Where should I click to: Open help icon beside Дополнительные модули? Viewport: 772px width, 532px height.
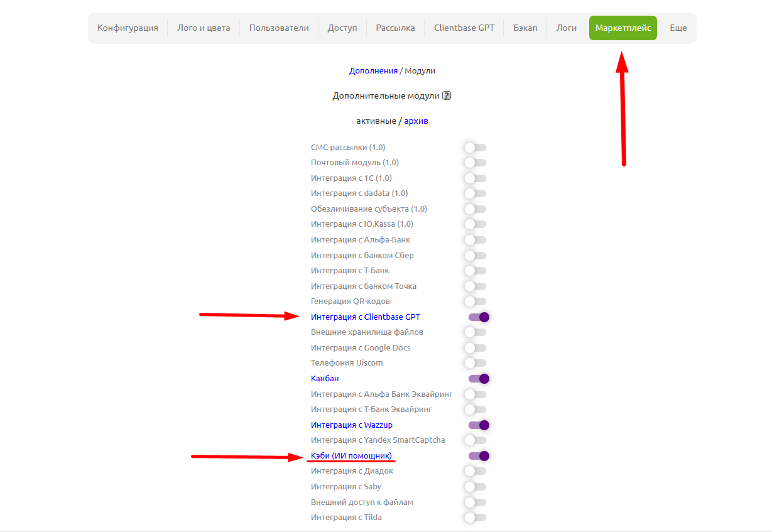pos(447,96)
